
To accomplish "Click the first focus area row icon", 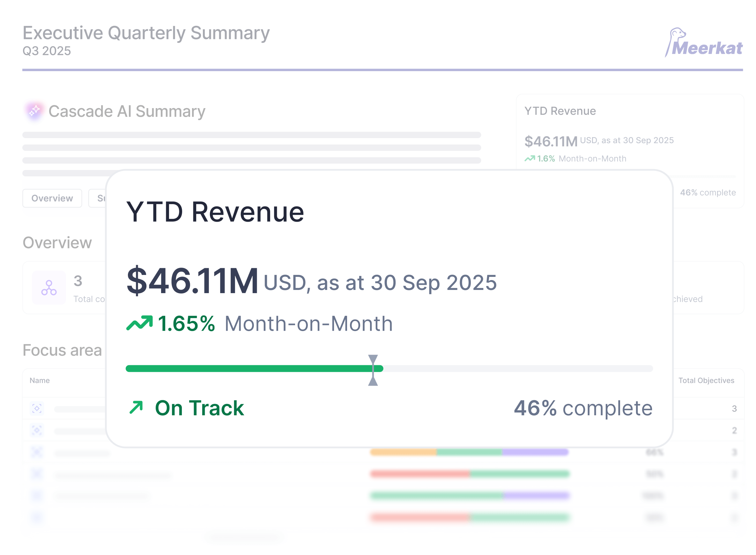I will pos(37,408).
